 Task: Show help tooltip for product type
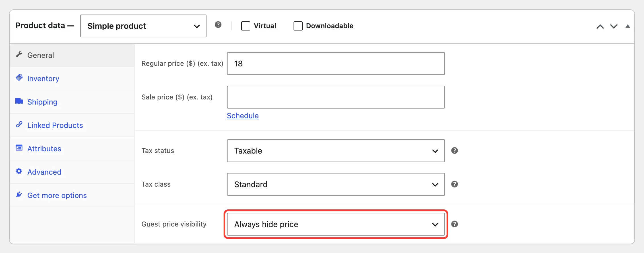pyautogui.click(x=218, y=25)
